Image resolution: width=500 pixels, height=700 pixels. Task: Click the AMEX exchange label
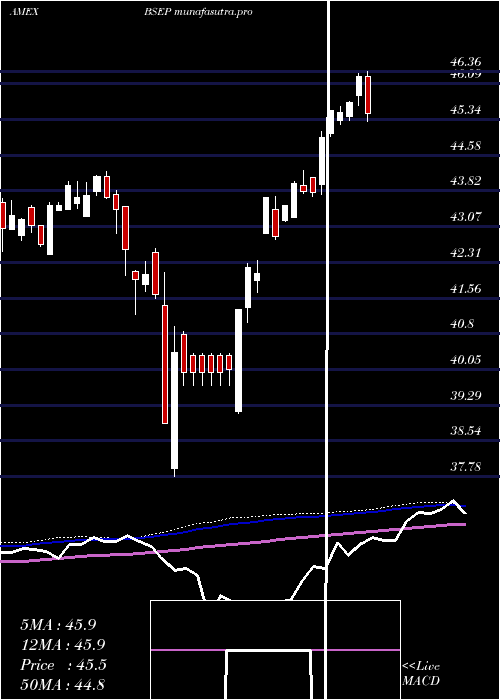tap(24, 12)
